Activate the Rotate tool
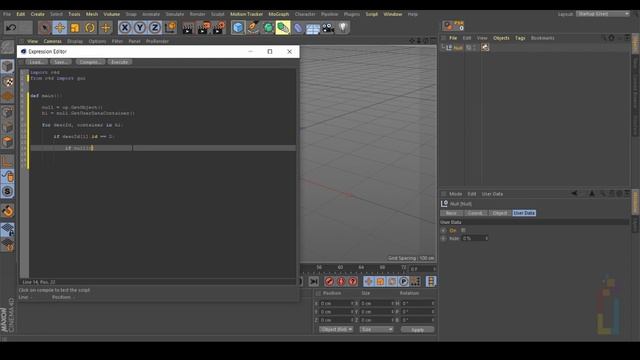Viewport: 640px width, 360px height. [x=90, y=28]
